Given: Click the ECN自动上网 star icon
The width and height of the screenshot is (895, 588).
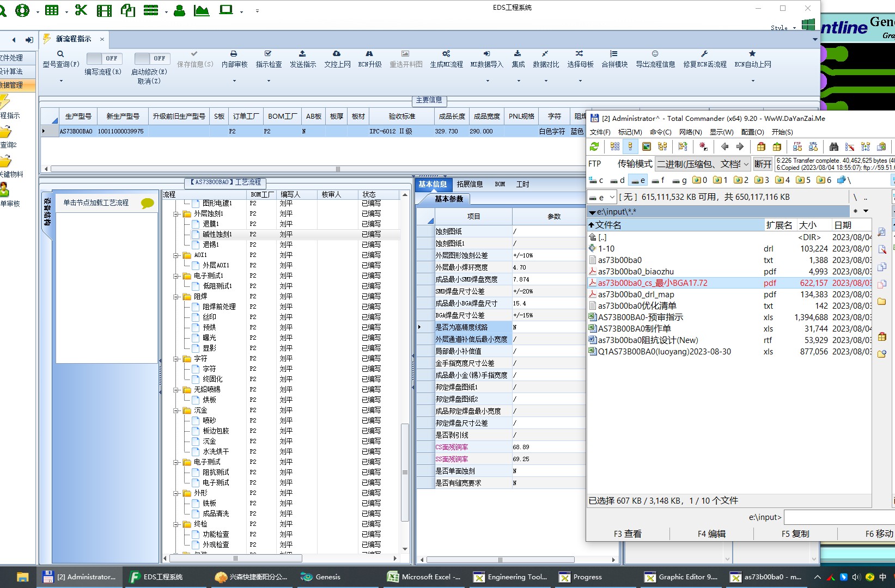Looking at the screenshot, I should coord(752,54).
